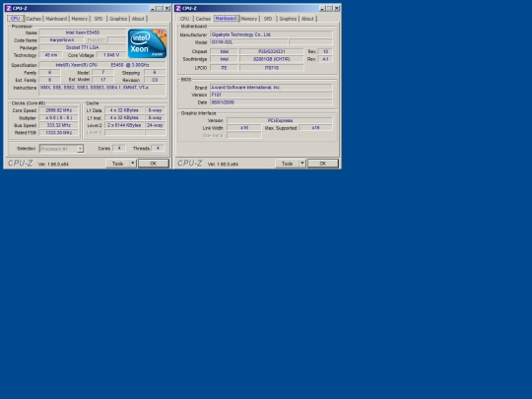The height and width of the screenshot is (399, 532).
Task: Click the BIOS Date value field
Action: (x=271, y=102)
